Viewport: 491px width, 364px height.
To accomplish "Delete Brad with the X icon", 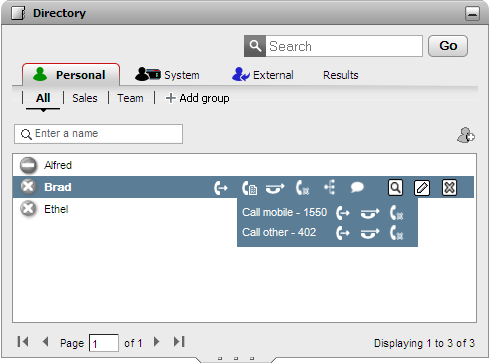I will (449, 188).
